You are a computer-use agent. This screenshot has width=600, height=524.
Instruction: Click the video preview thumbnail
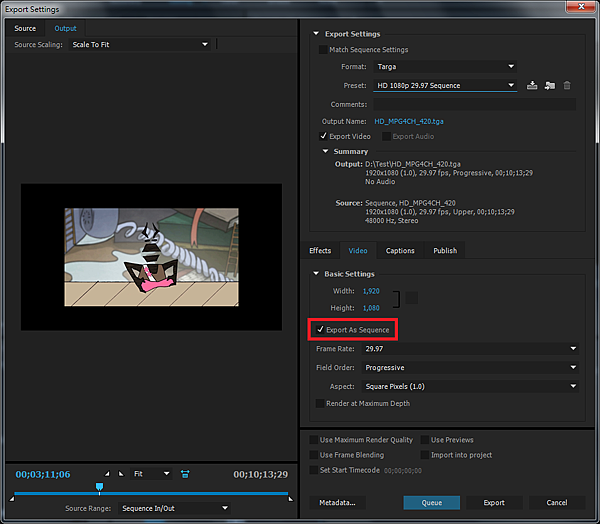152,257
